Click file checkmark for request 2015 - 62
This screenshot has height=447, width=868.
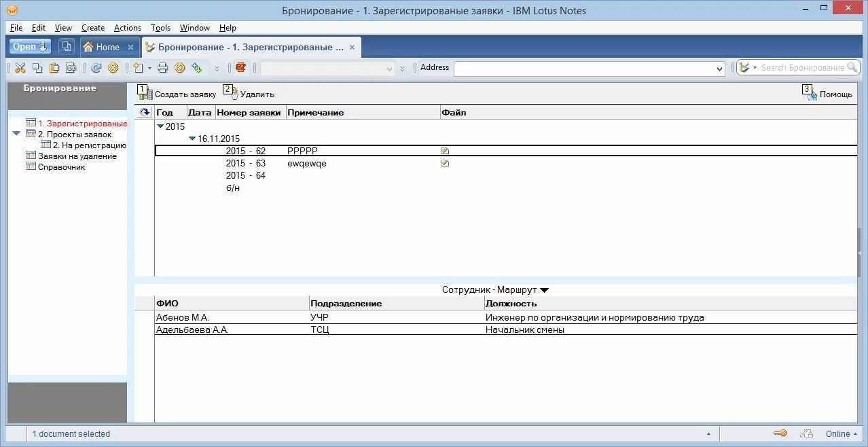point(445,151)
